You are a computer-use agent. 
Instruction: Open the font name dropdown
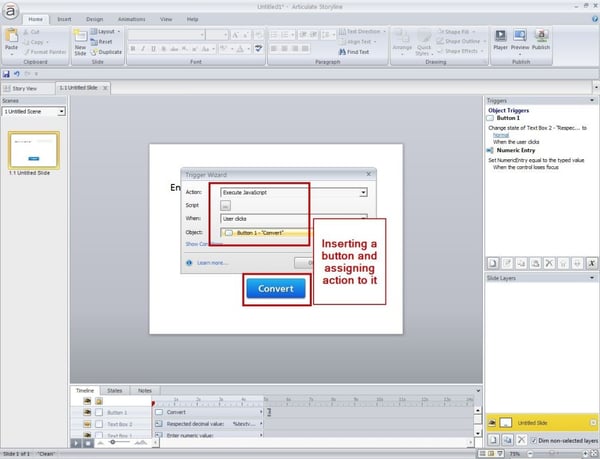[202, 35]
